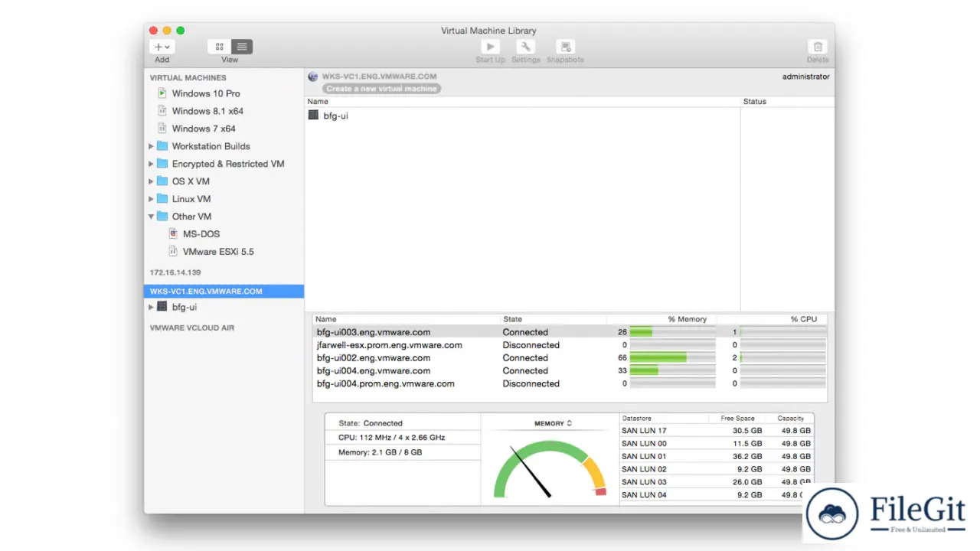Select the VMware ESXi 5.5 VM icon
Viewport: 980px width, 551px height.
pyautogui.click(x=173, y=252)
